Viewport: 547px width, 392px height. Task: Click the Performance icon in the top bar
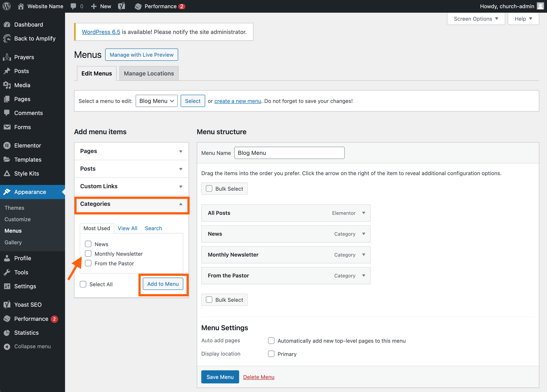tap(138, 6)
